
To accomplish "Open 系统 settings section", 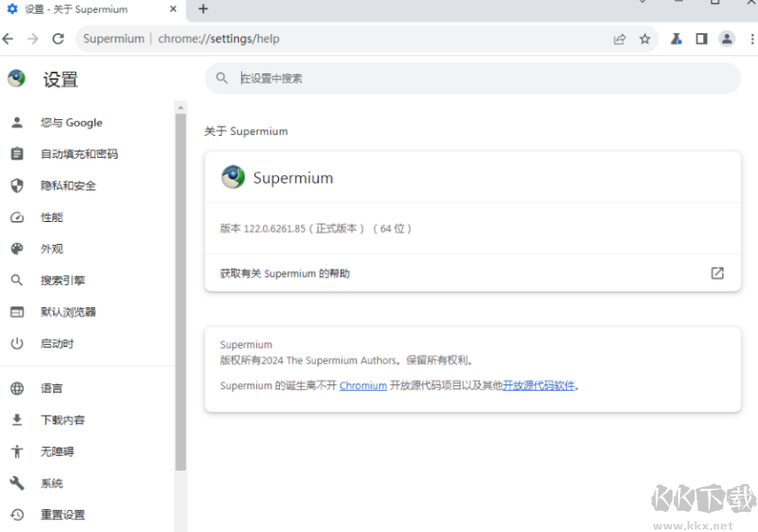I will coord(87,483).
